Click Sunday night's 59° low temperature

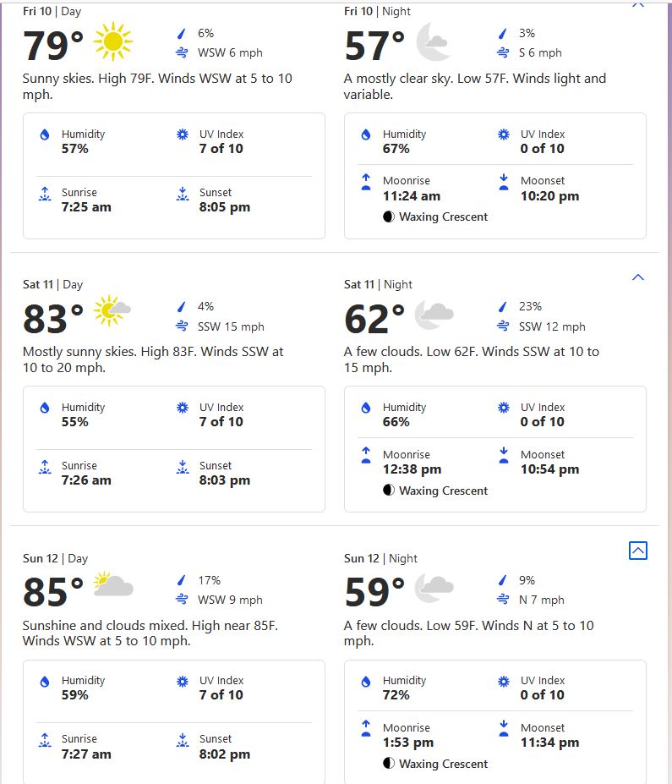374,592
